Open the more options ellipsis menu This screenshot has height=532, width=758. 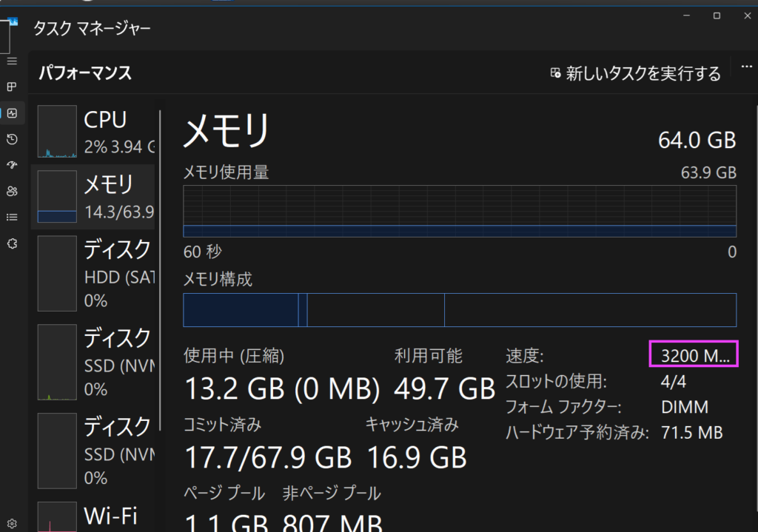click(746, 67)
